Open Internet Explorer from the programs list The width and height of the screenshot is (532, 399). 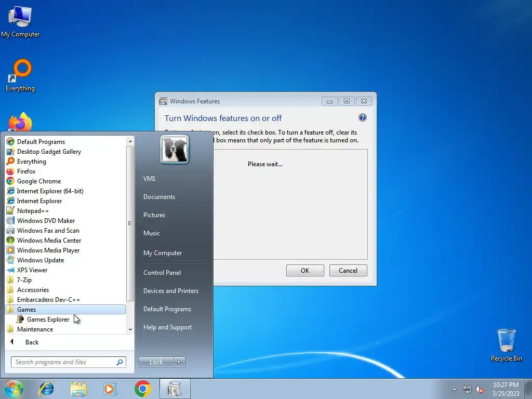[x=65, y=201]
